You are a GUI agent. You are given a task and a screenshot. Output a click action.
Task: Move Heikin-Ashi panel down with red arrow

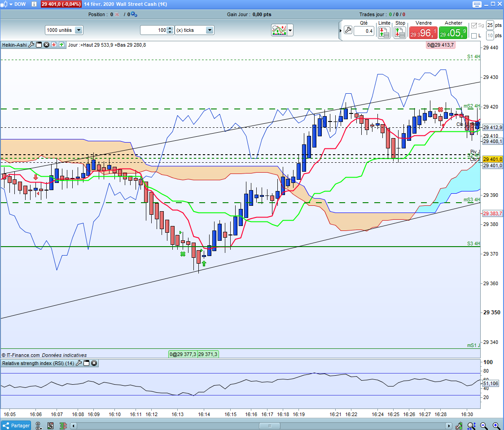54,45
